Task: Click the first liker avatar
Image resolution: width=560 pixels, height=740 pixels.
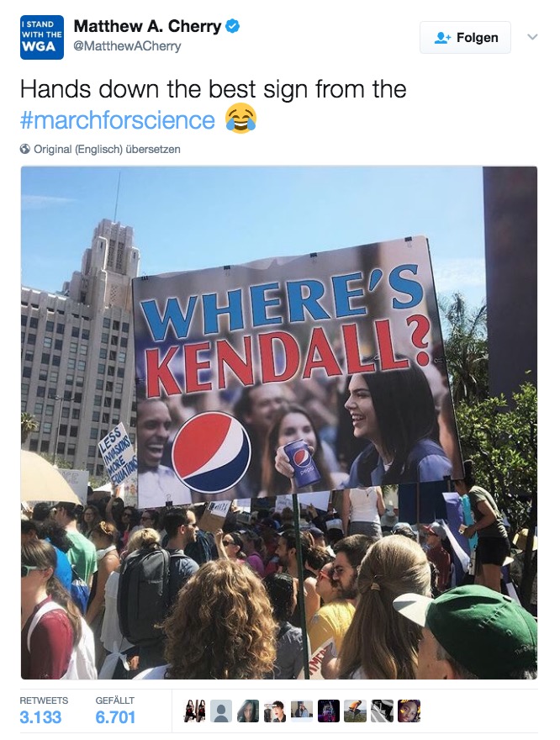Action: [x=194, y=711]
